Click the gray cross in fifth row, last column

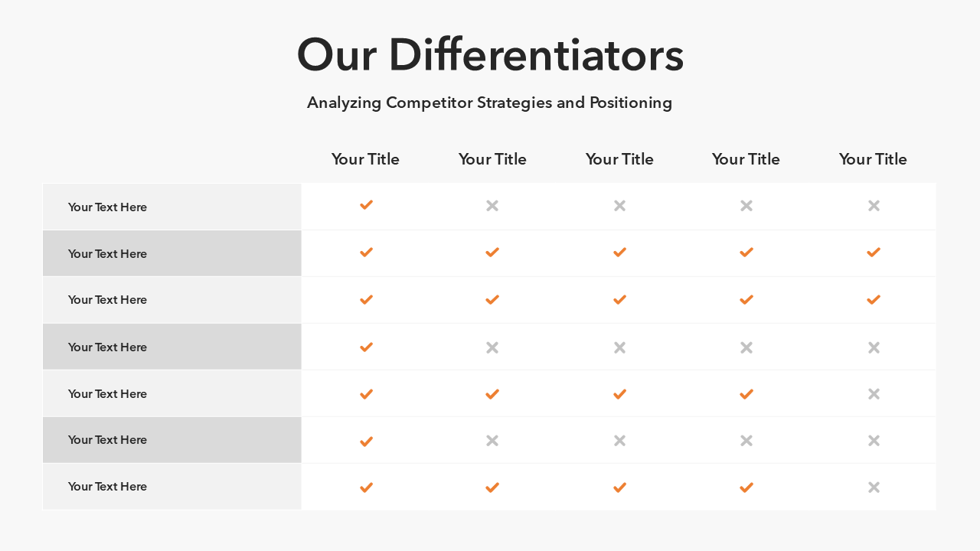874,394
